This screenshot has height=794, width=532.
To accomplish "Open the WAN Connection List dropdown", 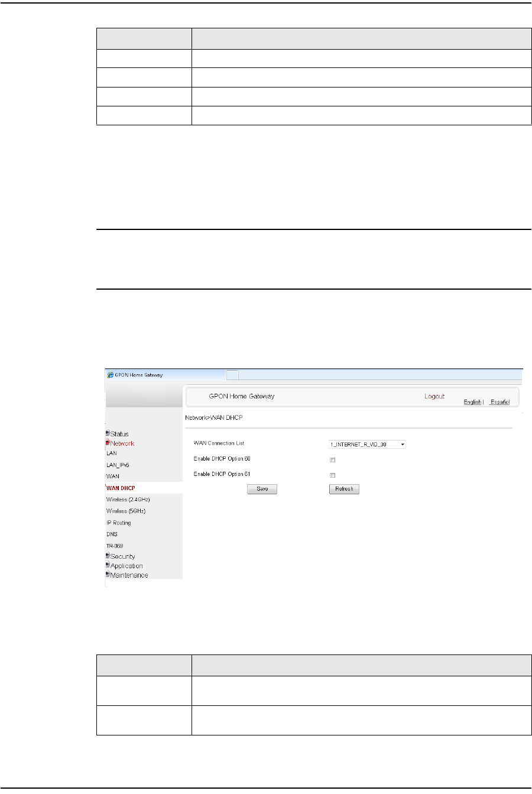I will click(367, 445).
